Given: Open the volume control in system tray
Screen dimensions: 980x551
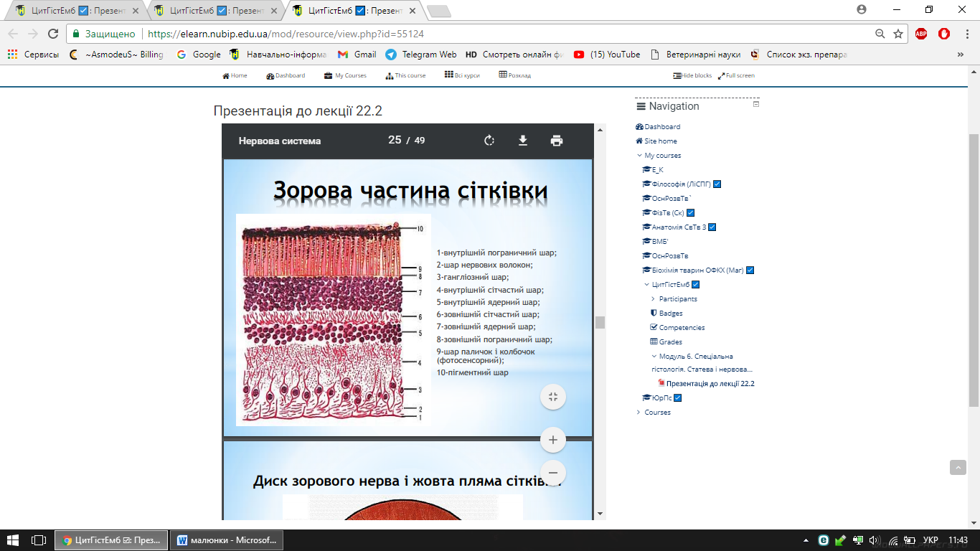Looking at the screenshot, I should [x=874, y=540].
